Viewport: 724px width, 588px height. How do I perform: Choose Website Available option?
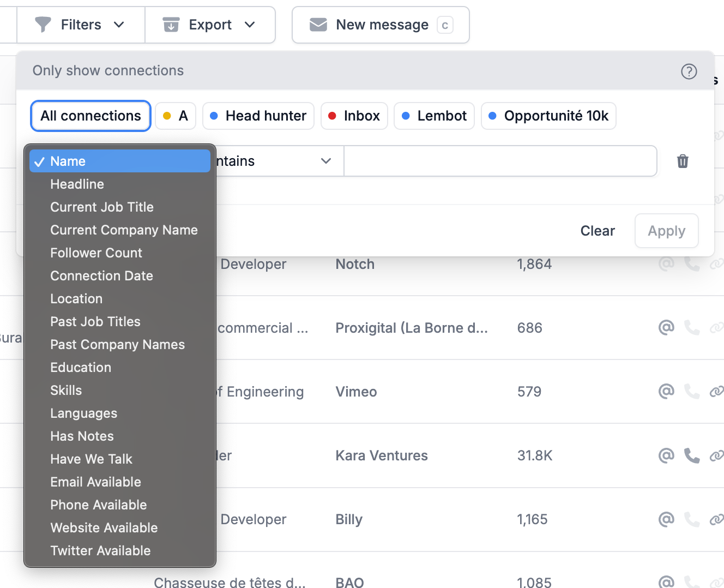click(x=120, y=527)
